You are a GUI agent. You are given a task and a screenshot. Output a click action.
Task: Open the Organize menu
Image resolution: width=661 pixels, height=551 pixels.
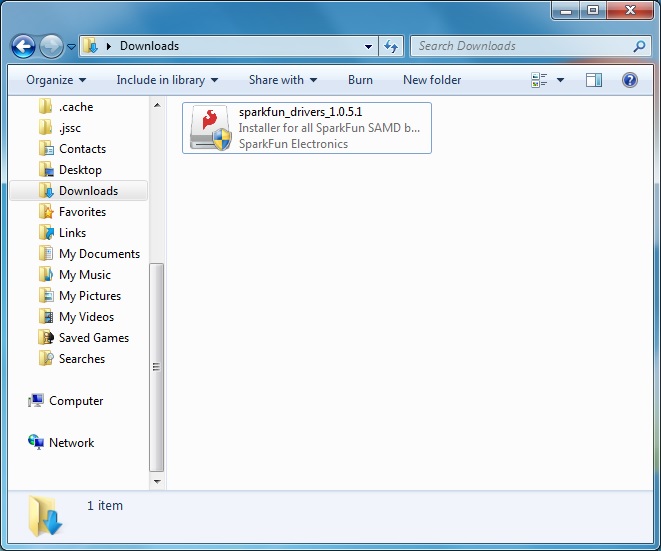pos(56,80)
